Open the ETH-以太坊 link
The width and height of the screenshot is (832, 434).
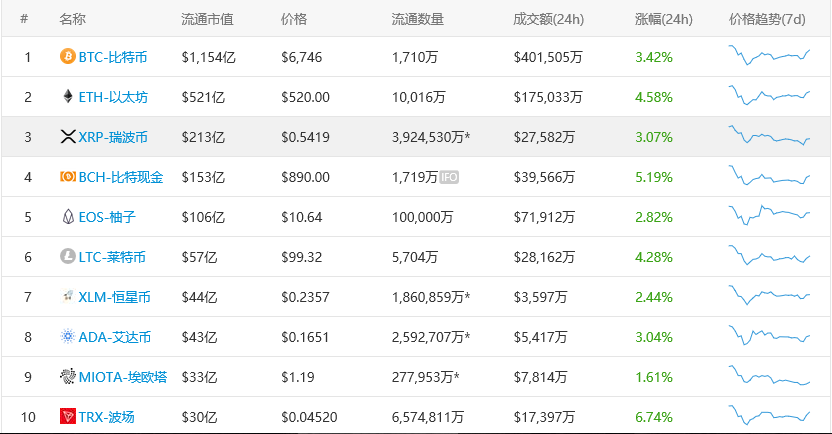coord(113,97)
